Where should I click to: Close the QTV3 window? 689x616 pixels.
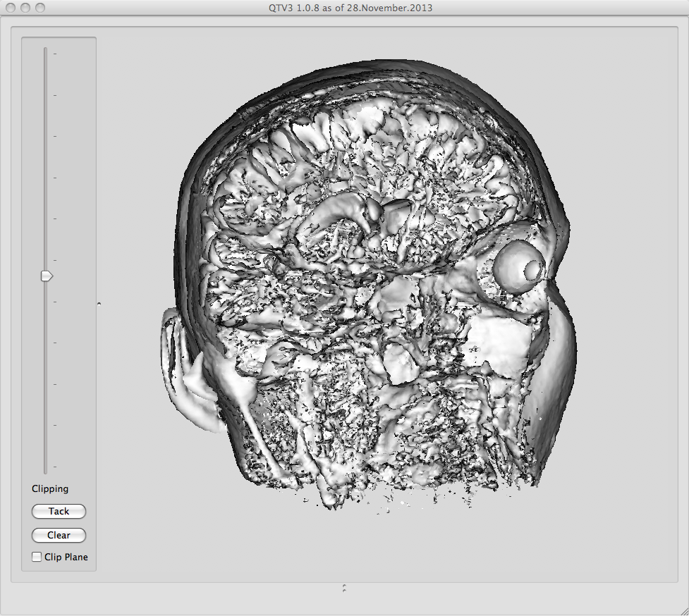point(11,8)
